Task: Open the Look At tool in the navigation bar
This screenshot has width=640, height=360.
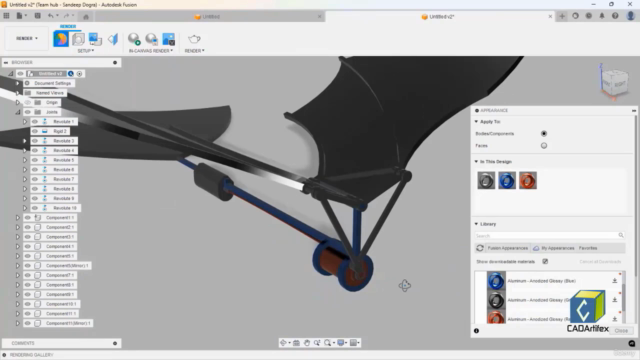Action: 296,343
